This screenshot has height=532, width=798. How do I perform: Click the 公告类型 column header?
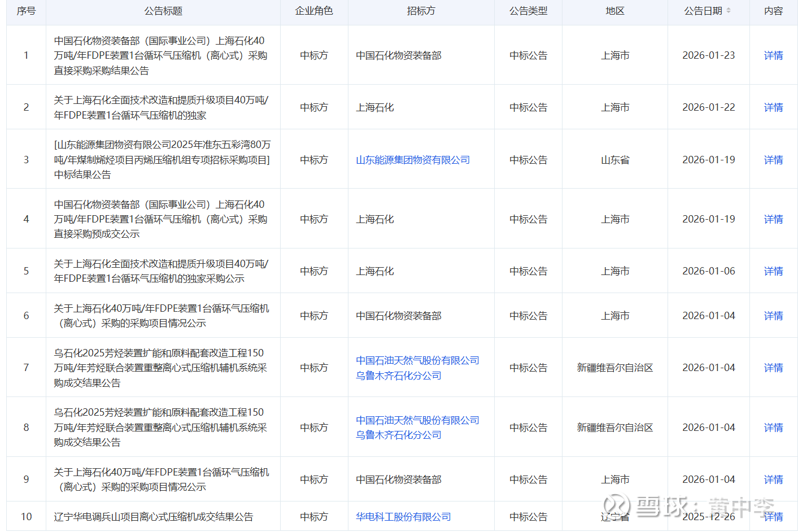coord(528,11)
